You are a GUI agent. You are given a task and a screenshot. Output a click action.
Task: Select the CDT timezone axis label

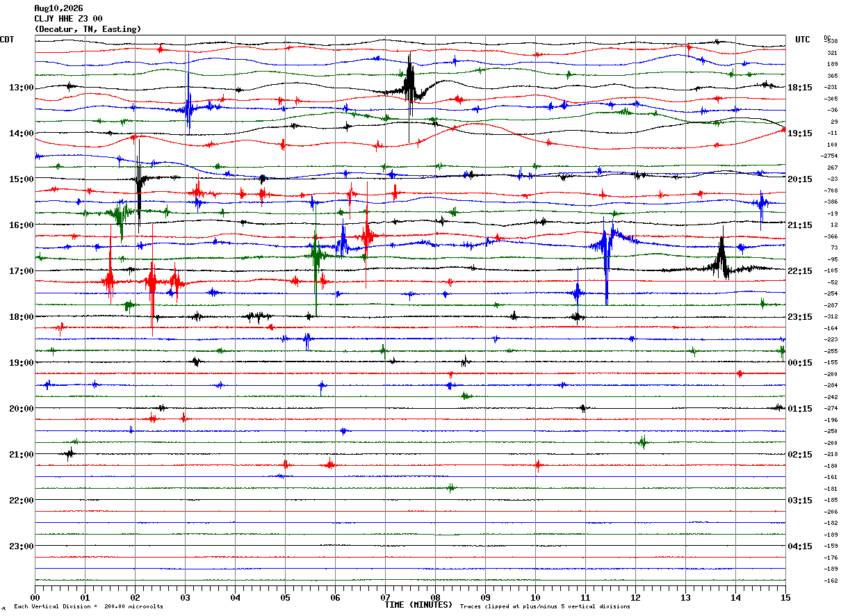tap(8, 40)
